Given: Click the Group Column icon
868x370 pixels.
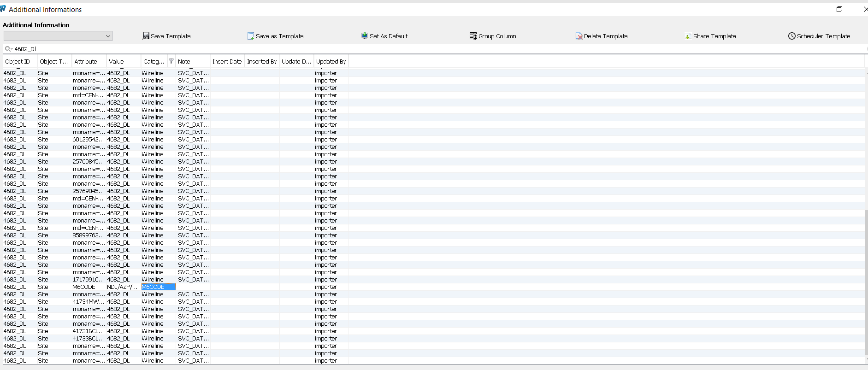Looking at the screenshot, I should (473, 36).
